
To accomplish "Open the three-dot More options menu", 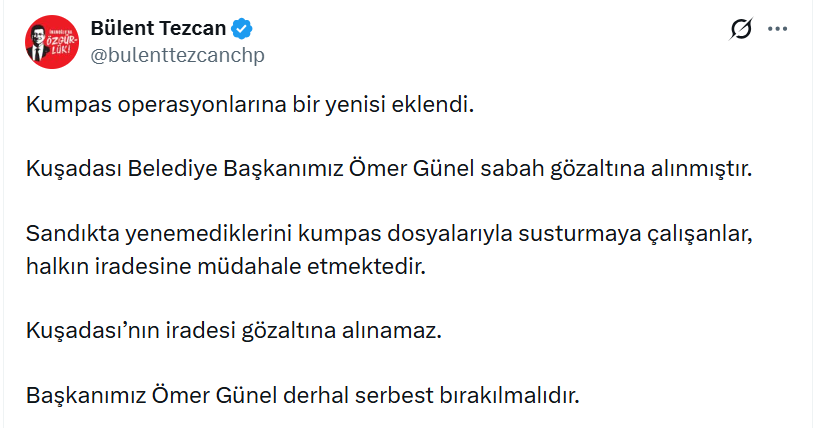I will (778, 30).
